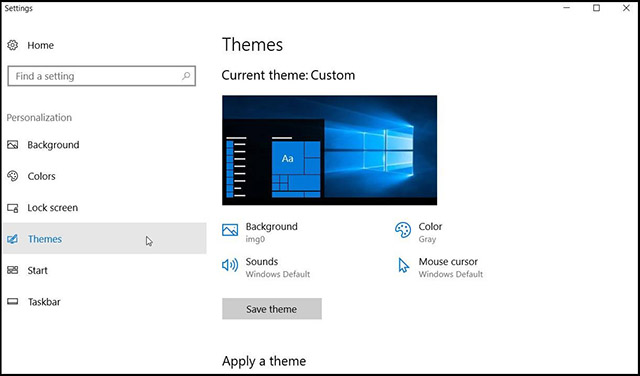Open Sounds setting labeled Windows Default

tap(278, 267)
